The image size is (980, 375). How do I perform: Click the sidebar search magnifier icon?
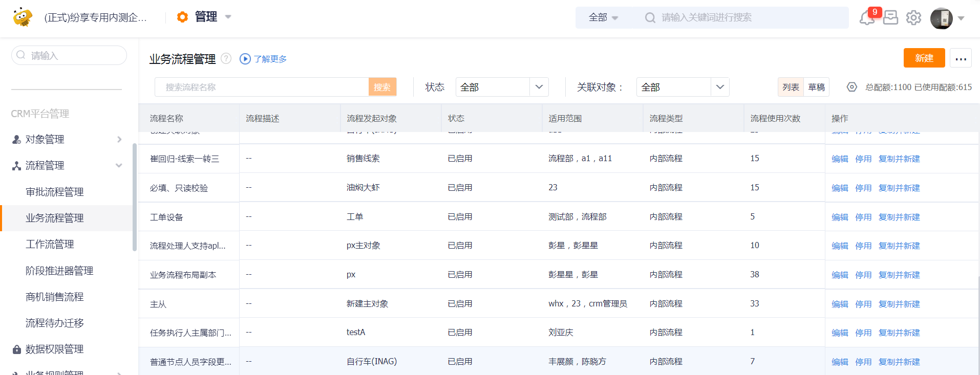[21, 55]
